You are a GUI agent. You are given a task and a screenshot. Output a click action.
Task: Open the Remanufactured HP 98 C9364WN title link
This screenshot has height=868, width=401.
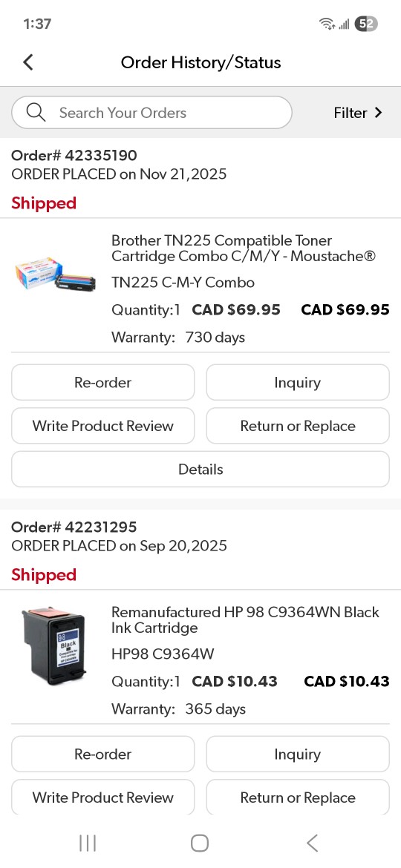pos(245,620)
